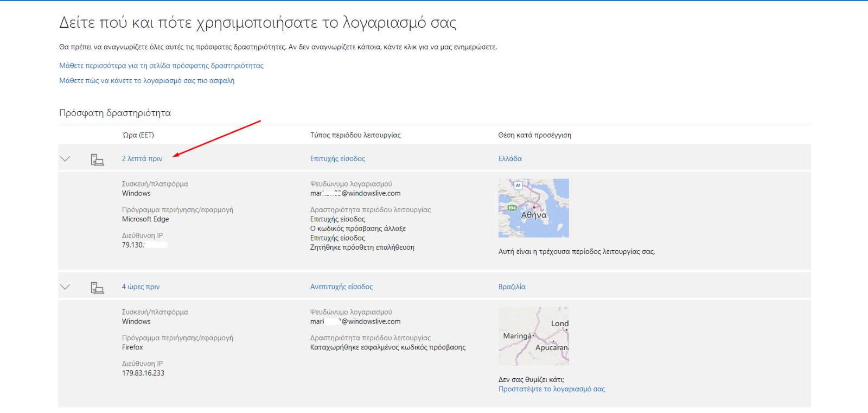Screen dimensions: 868x413
Task: Click the "Τύπος περιόδου λειτουργίας" column header
Action: click(355, 135)
